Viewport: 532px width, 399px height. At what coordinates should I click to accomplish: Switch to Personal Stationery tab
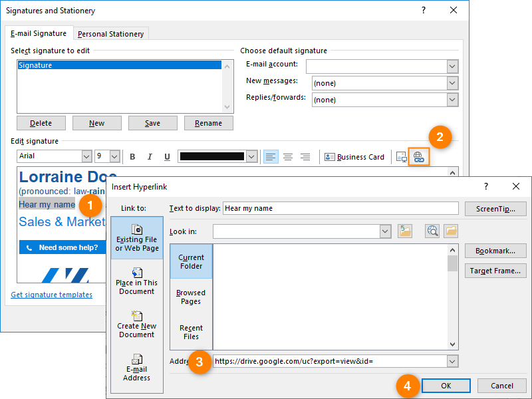pyautogui.click(x=110, y=34)
